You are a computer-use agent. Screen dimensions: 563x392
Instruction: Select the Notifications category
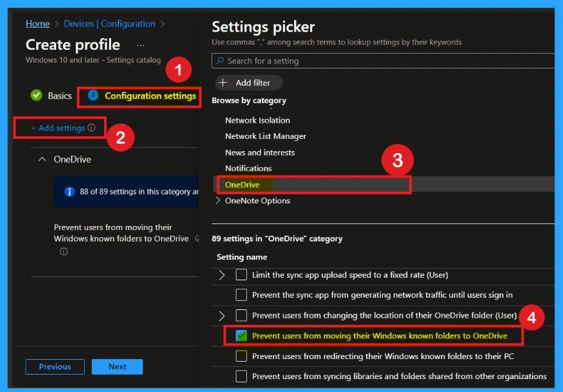click(248, 168)
